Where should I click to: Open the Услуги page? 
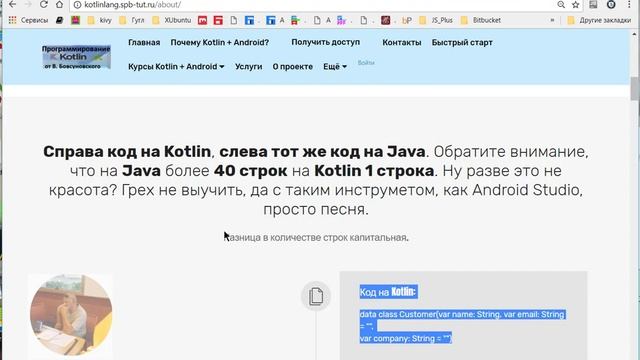(x=249, y=67)
